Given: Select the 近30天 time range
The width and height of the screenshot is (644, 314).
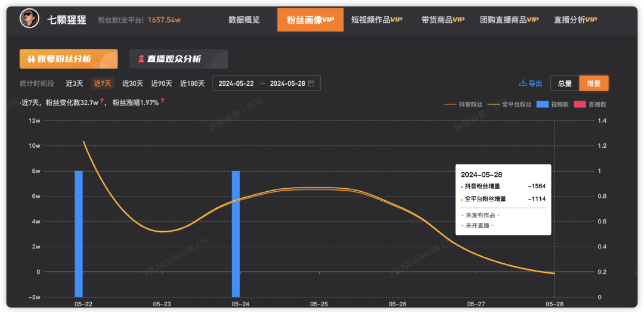Looking at the screenshot, I should [132, 83].
